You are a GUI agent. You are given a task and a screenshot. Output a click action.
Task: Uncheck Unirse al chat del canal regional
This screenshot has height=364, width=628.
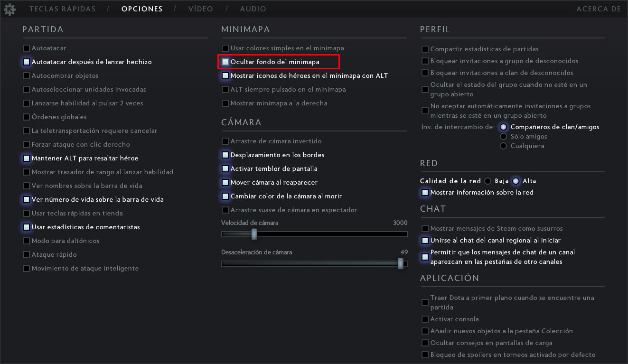pos(425,241)
